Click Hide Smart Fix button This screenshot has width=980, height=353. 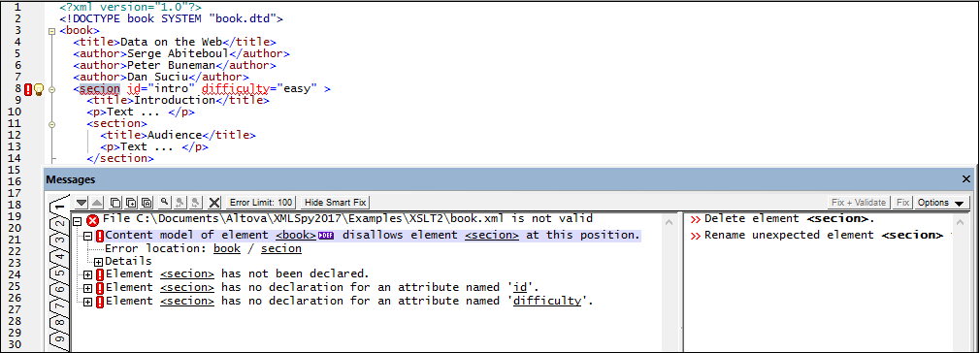pos(335,203)
